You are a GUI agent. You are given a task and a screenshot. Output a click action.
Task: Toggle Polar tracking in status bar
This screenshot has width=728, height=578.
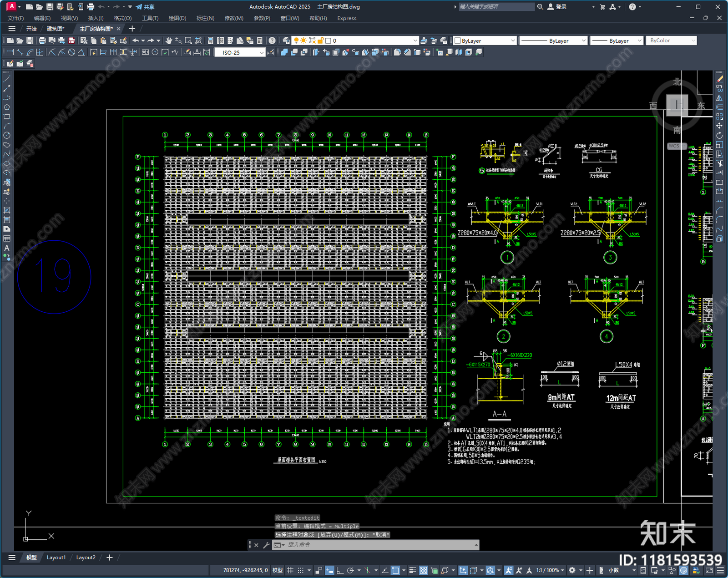pyautogui.click(x=350, y=570)
